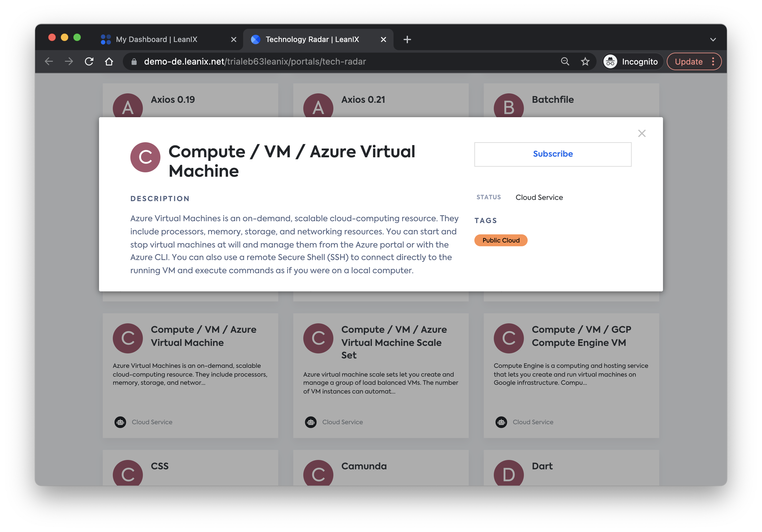The height and width of the screenshot is (532, 762).
Task: Switch to My Dashboard | LeanIX tab
Action: [157, 39]
